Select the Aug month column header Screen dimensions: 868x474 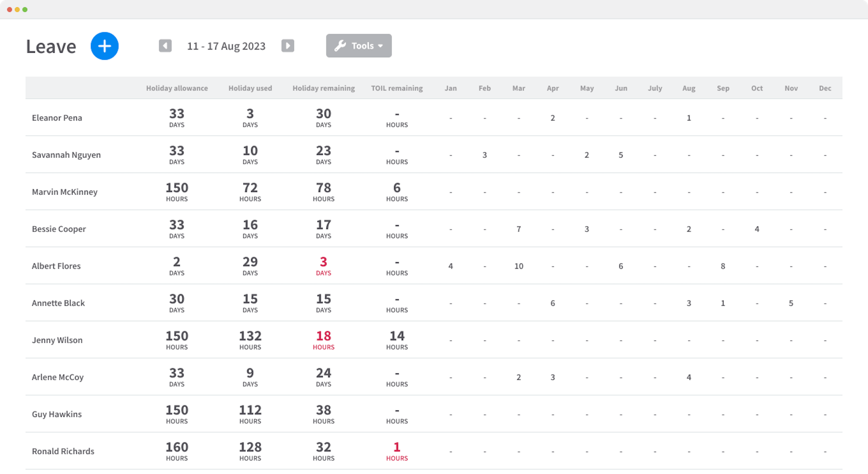pyautogui.click(x=688, y=88)
